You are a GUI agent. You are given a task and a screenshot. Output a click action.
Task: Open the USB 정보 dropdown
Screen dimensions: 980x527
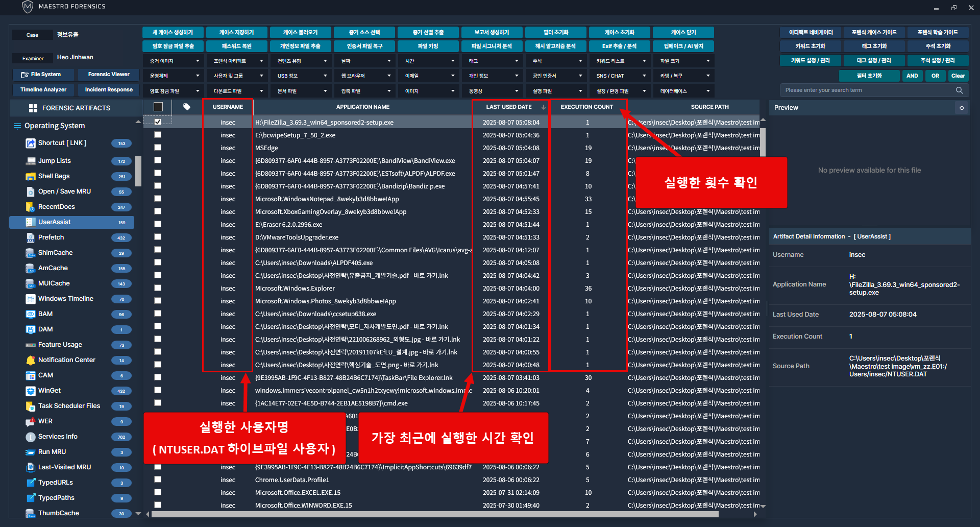[301, 76]
